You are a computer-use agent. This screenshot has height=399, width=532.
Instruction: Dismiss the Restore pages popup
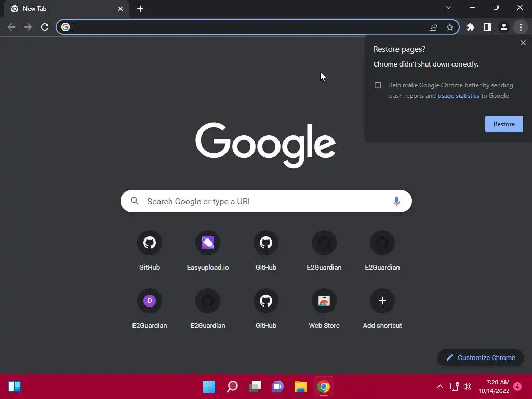point(523,43)
